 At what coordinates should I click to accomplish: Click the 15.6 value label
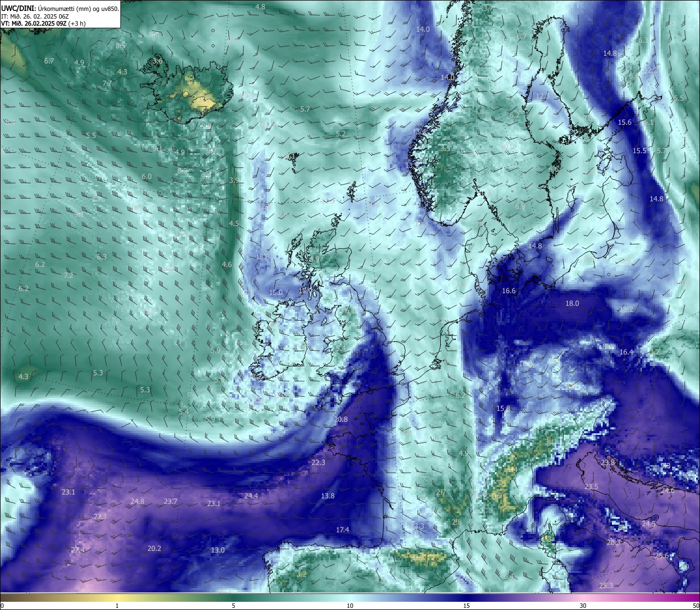(625, 122)
